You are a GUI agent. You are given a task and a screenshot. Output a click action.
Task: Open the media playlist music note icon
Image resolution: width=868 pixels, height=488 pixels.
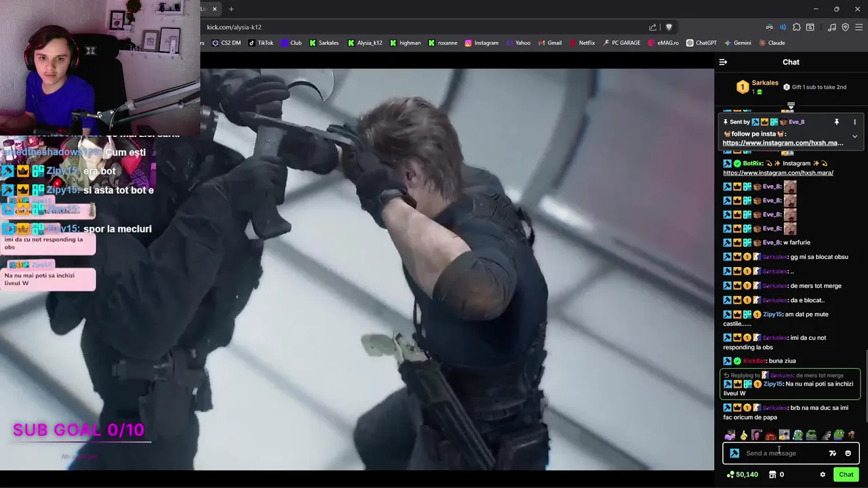click(x=832, y=27)
